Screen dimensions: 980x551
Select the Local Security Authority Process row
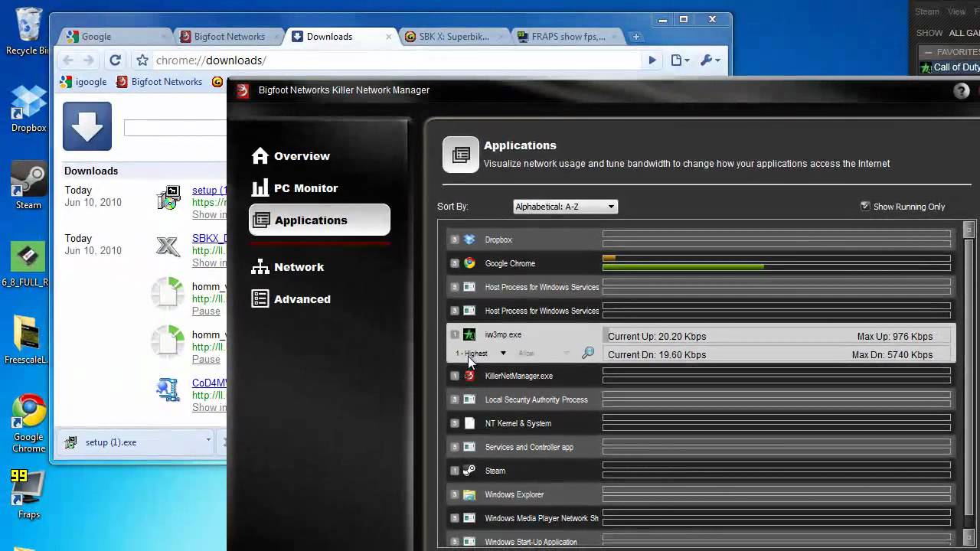pyautogui.click(x=701, y=399)
